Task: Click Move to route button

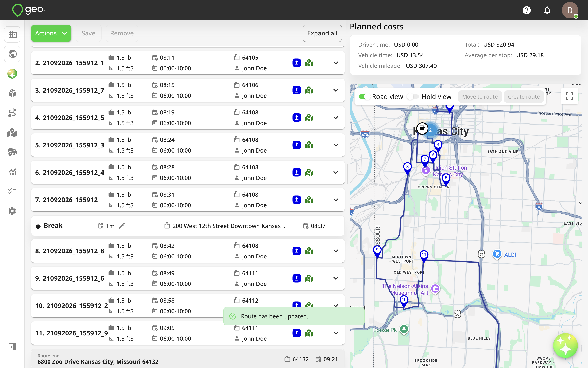Action: (x=480, y=97)
